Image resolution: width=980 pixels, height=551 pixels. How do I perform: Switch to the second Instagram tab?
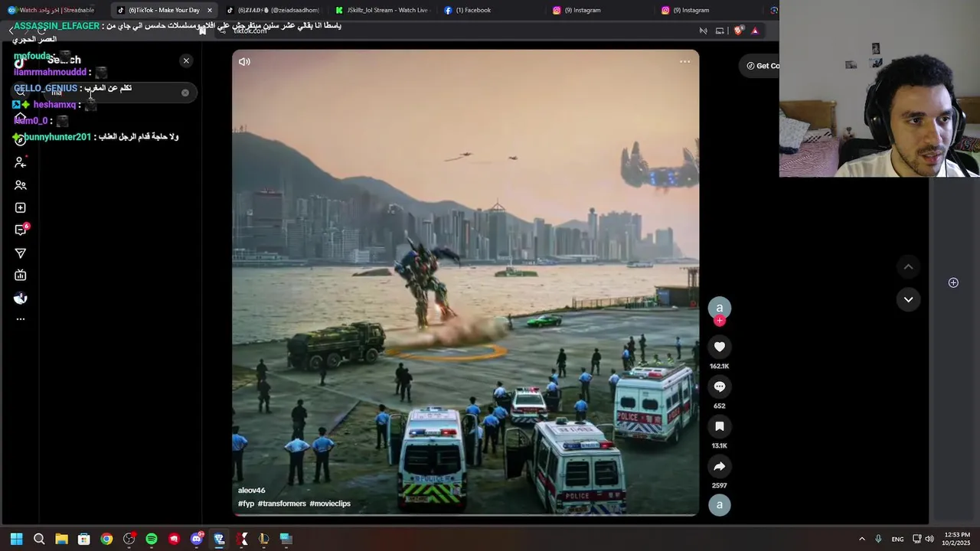710,10
